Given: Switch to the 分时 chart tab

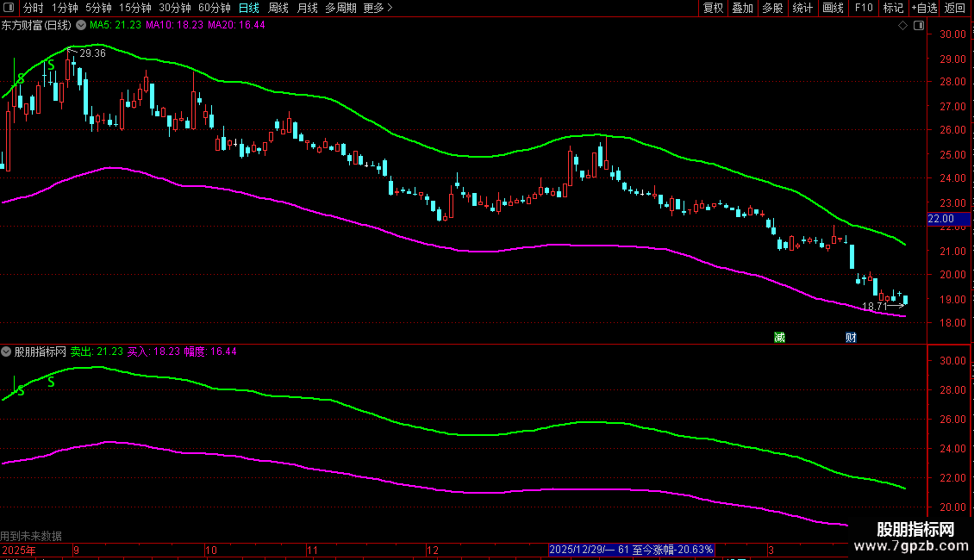Looking at the screenshot, I should (x=33, y=8).
